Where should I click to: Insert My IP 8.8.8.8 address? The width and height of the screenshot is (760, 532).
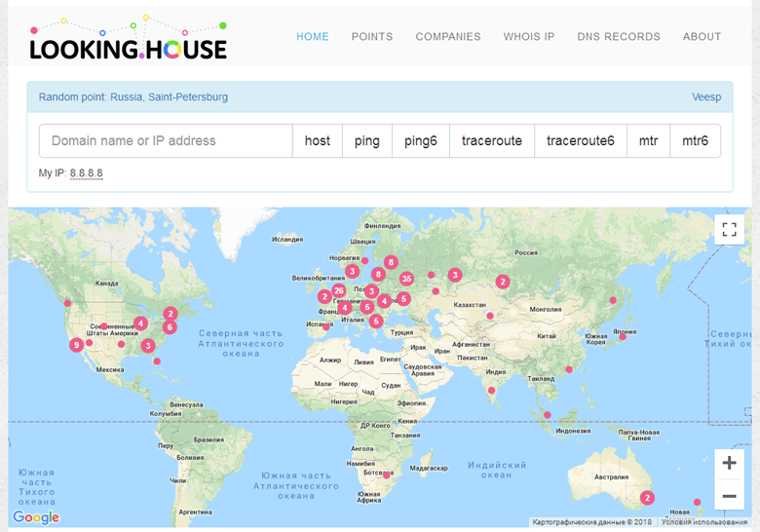[87, 173]
